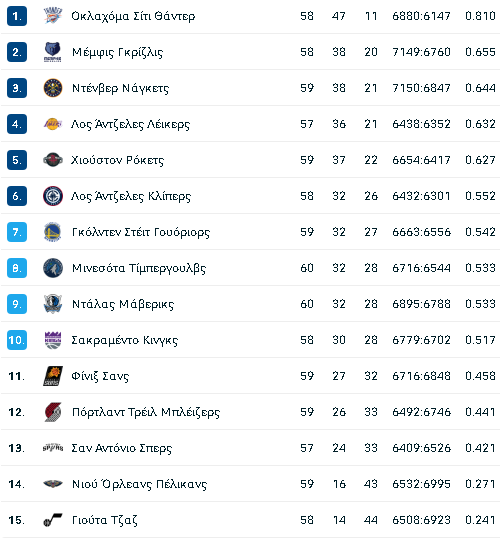The width and height of the screenshot is (500, 543).
Task: Click the light blue rank 10 badge
Action: [x=17, y=340]
